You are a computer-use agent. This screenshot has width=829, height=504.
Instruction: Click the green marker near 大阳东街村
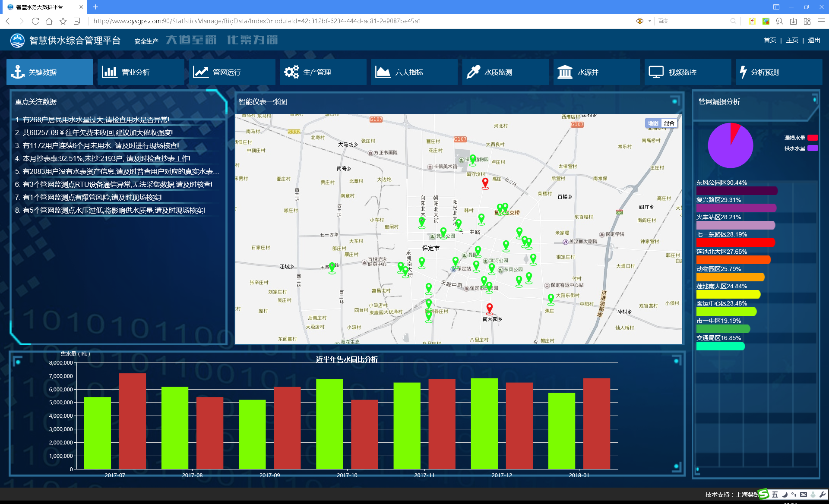pyautogui.click(x=551, y=299)
